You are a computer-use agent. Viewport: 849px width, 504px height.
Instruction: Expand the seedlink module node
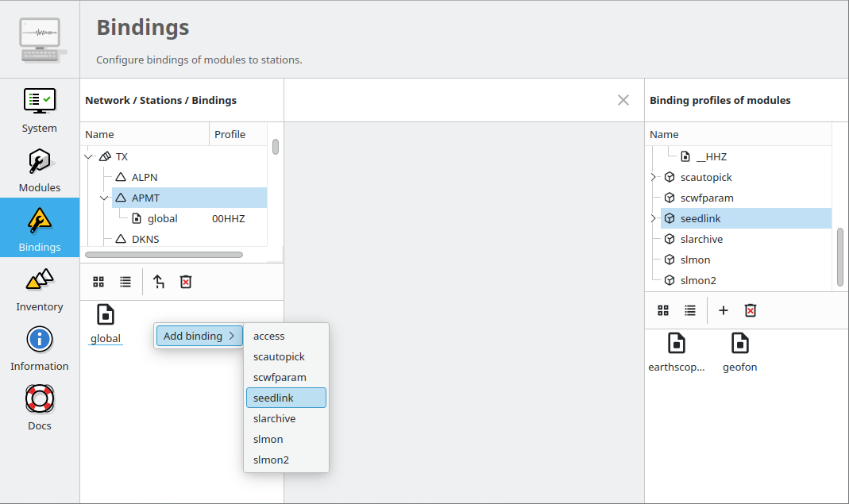point(653,219)
